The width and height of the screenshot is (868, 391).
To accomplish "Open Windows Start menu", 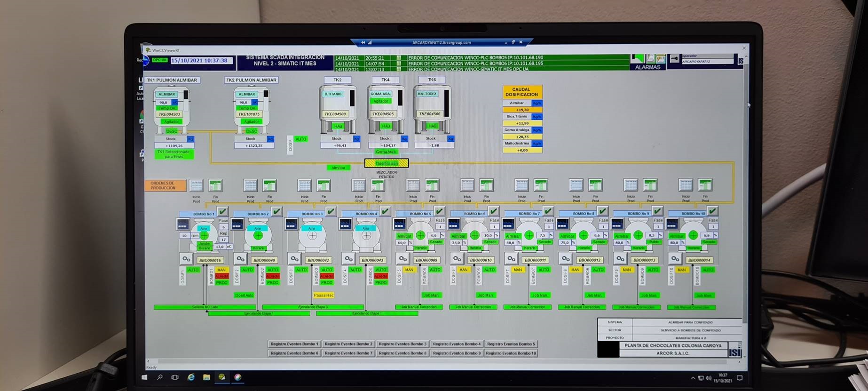I will (x=144, y=377).
